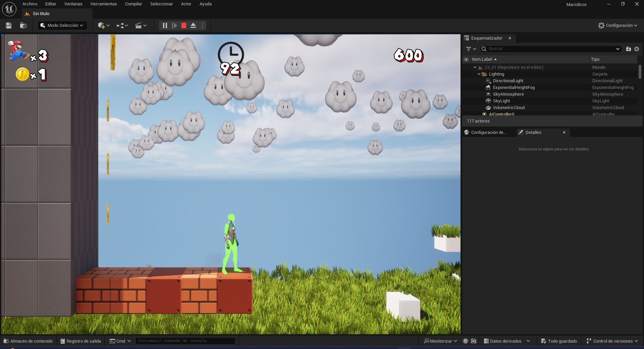The width and height of the screenshot is (644, 349).
Task: Create a new folder in the outliner
Action: tap(628, 49)
